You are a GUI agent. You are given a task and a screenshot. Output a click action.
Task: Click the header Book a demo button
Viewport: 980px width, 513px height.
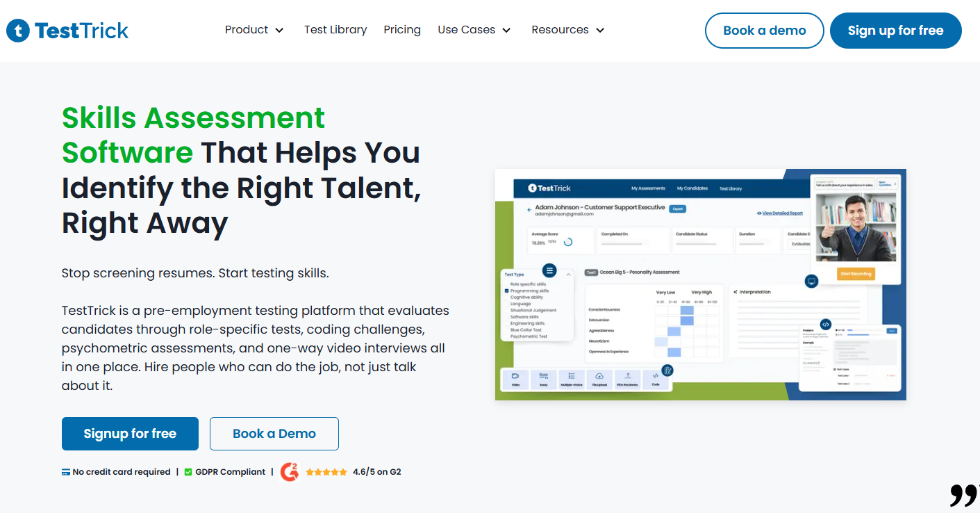pos(765,31)
